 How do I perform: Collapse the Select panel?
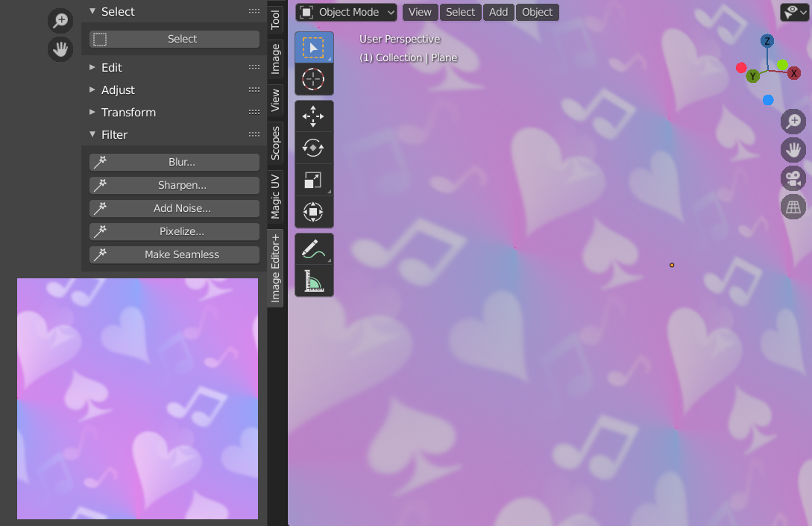click(92, 11)
